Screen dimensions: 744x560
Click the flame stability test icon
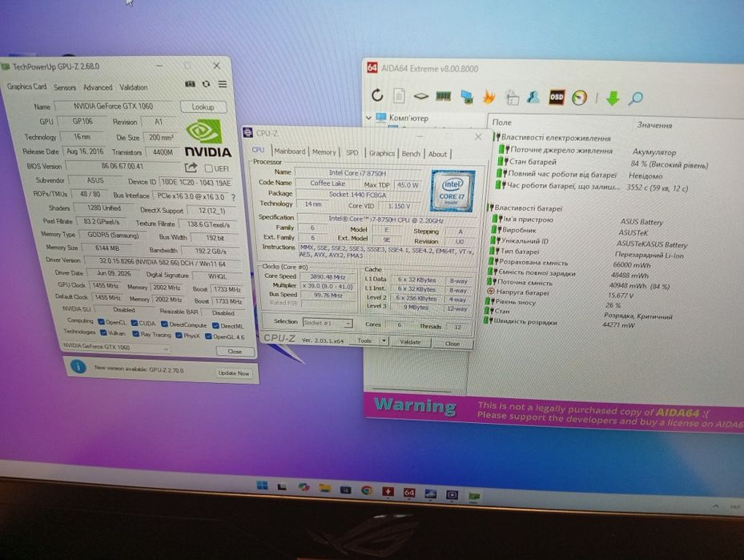click(x=489, y=97)
